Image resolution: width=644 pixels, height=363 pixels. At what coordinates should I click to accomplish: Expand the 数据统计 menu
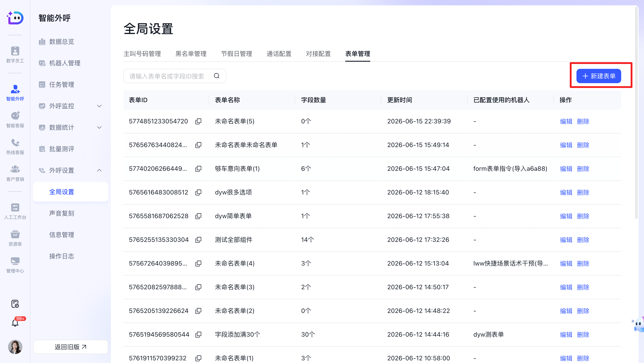[70, 127]
